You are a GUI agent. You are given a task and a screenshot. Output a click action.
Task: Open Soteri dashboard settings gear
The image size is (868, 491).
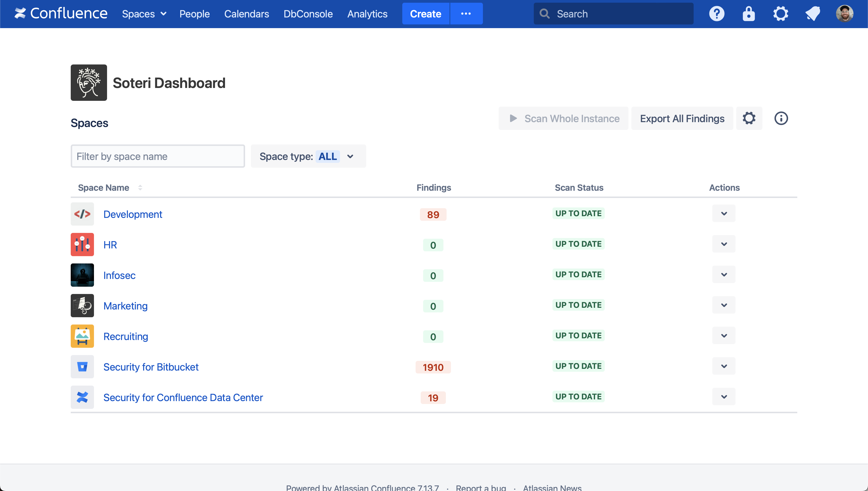click(x=749, y=118)
